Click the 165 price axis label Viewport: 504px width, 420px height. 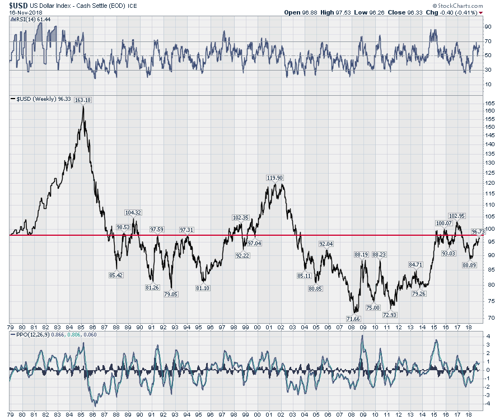click(x=490, y=103)
